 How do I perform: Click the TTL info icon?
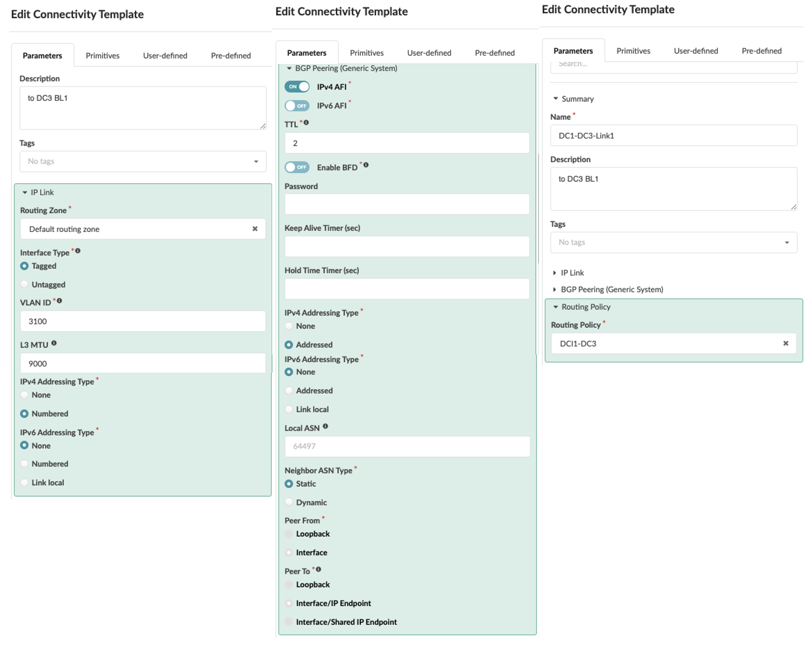(x=306, y=123)
